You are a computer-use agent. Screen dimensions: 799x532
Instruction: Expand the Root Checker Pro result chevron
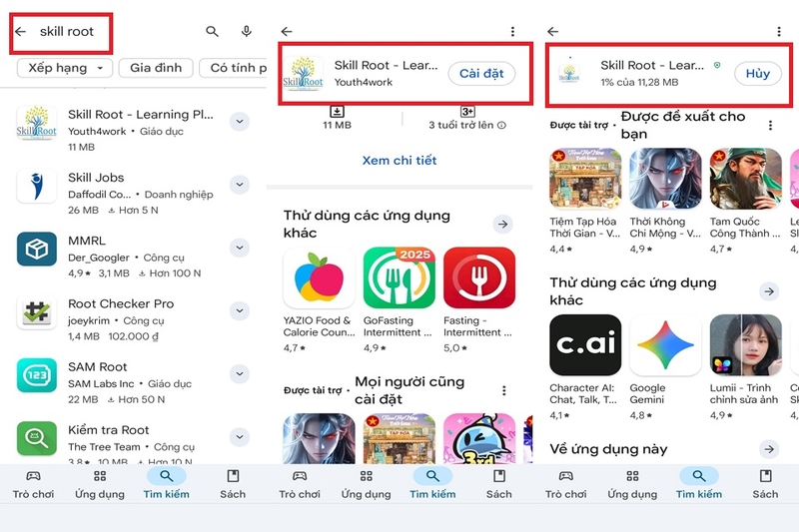tap(240, 311)
